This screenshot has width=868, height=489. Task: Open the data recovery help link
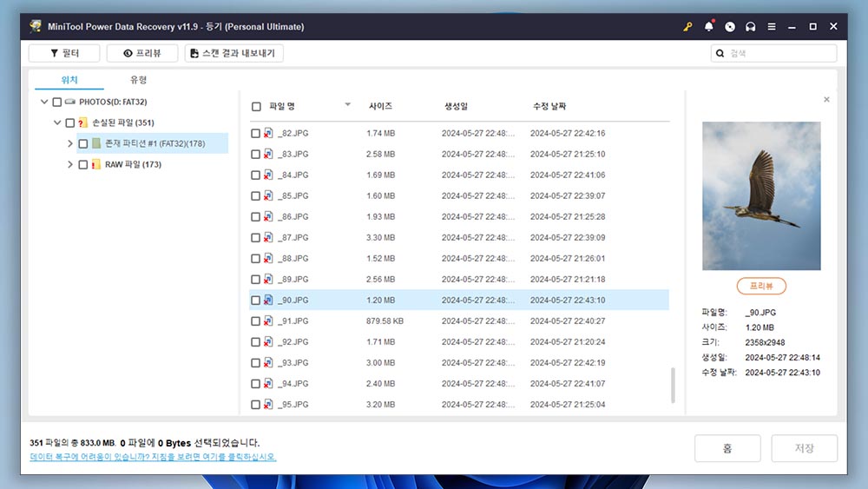153,457
